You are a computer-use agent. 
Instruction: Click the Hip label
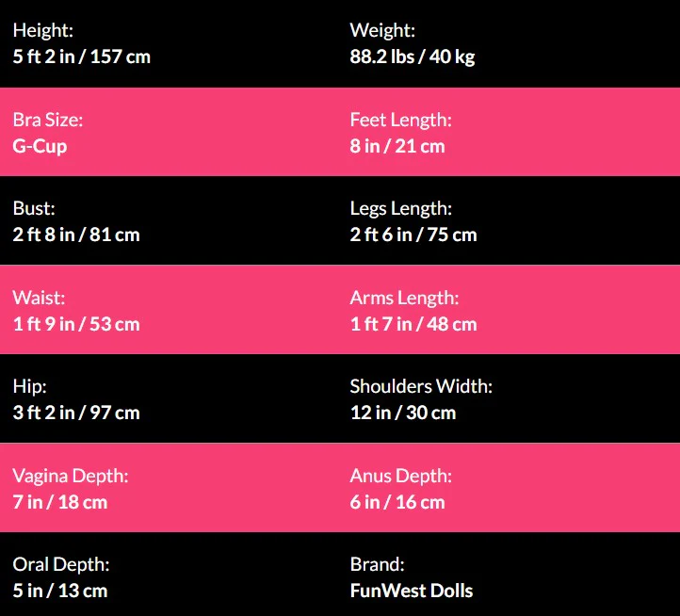(x=29, y=386)
